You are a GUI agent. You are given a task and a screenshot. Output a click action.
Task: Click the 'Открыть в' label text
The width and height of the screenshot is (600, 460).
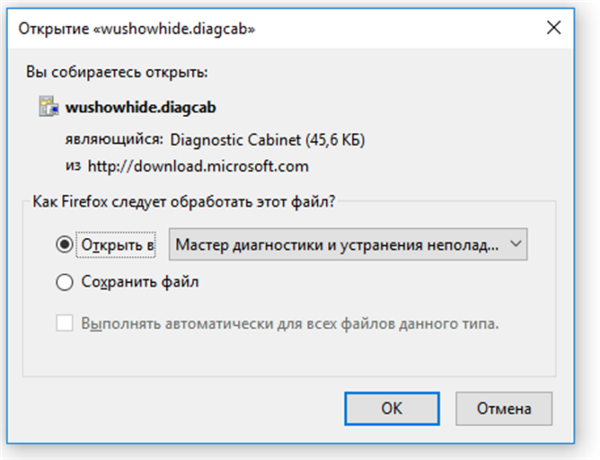click(117, 245)
